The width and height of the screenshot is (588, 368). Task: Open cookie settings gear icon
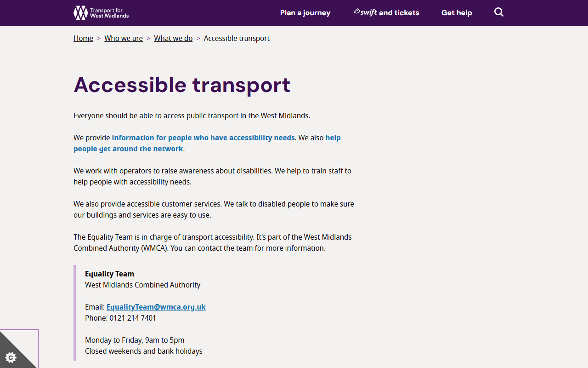click(x=11, y=357)
